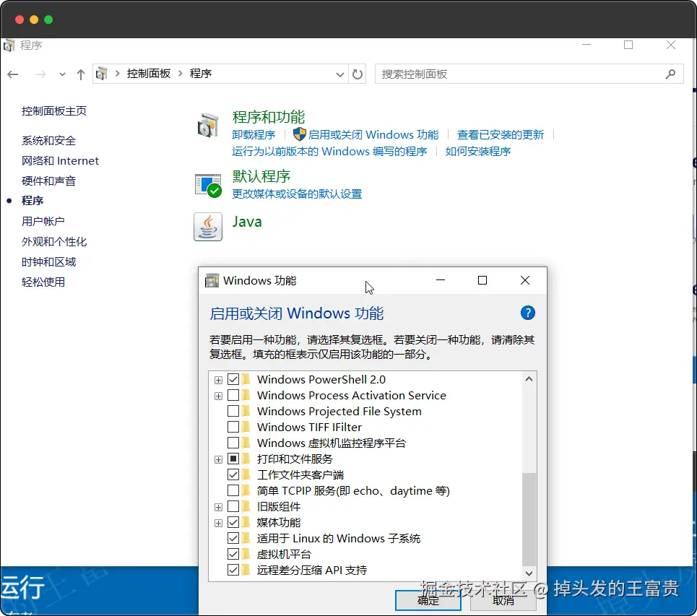Expand 旧版组件 tree node
This screenshot has width=697, height=616.
(x=218, y=507)
